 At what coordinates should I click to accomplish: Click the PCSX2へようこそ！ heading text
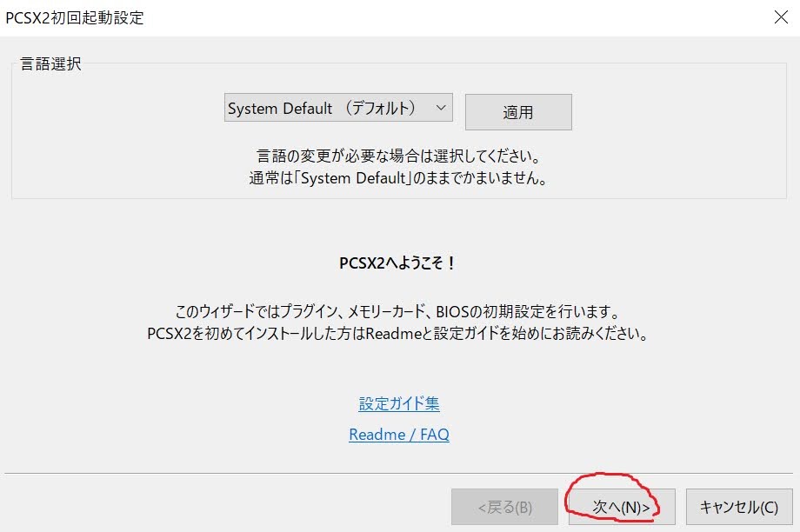[397, 263]
